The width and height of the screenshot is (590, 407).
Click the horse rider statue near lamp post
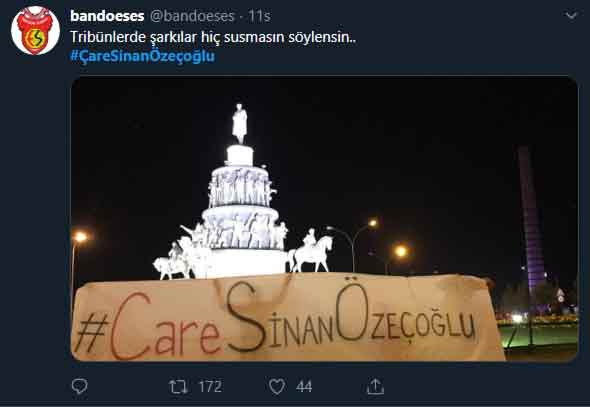coord(311,251)
